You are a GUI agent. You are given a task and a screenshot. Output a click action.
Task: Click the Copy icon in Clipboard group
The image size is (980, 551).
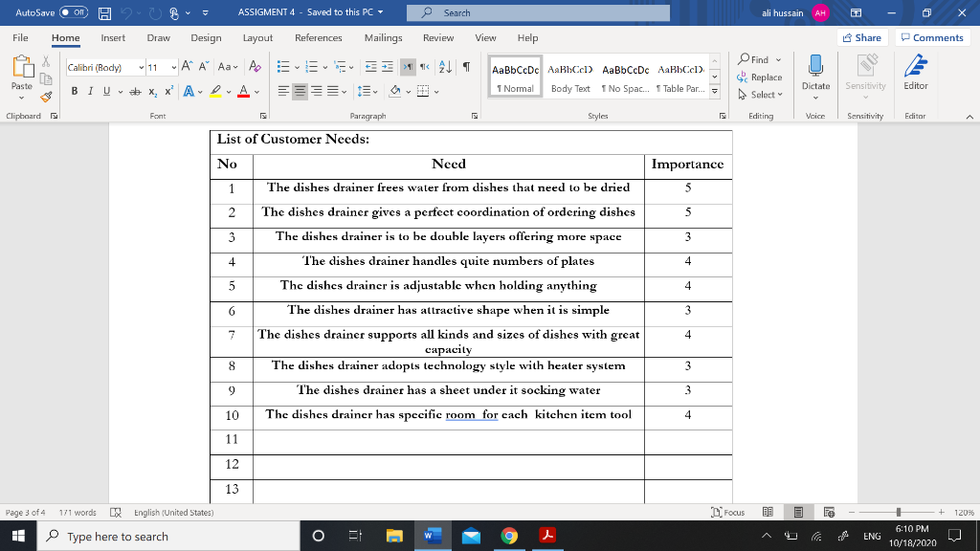point(46,78)
